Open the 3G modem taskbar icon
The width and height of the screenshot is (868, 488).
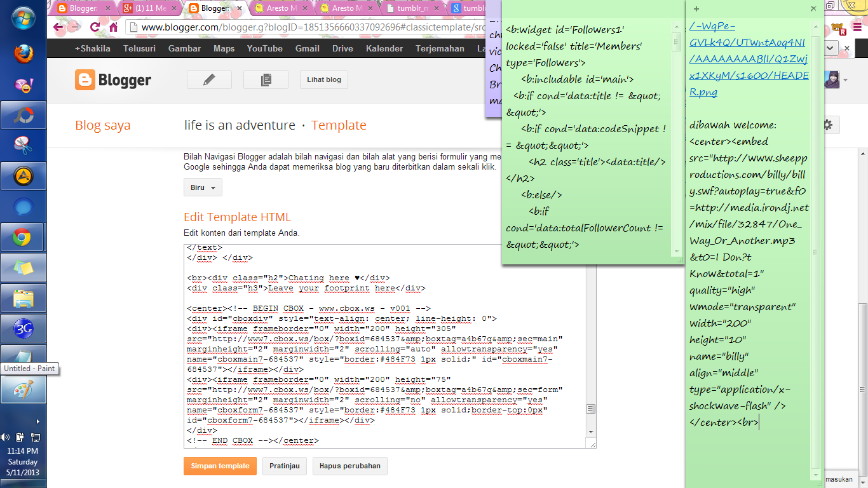point(24,329)
